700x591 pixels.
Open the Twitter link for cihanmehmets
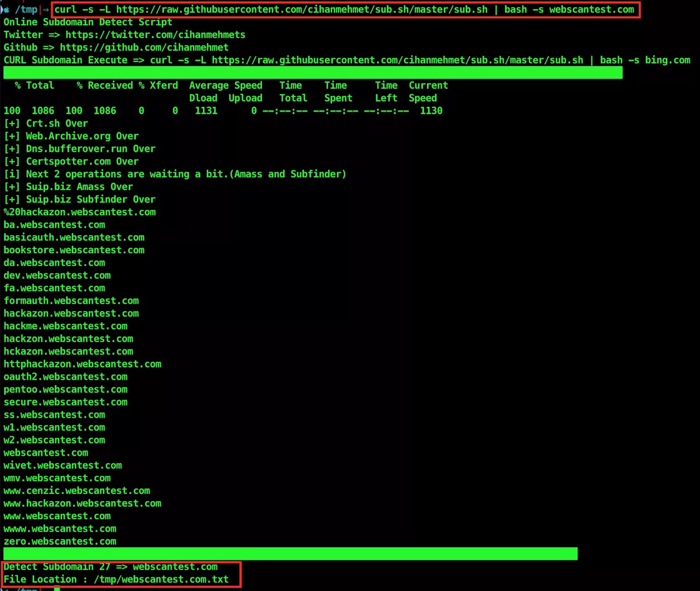click(x=155, y=35)
